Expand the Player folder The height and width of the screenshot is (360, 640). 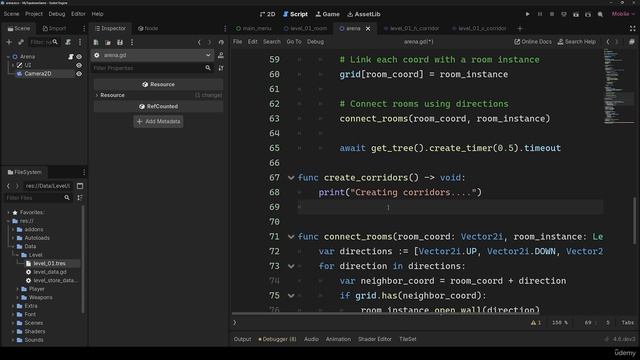click(x=18, y=289)
